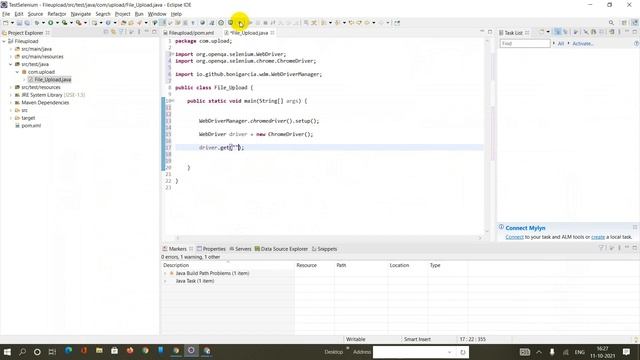Screen dimensions: 640x360
Task: Collapse the Fileupload project node
Action: point(4,41)
